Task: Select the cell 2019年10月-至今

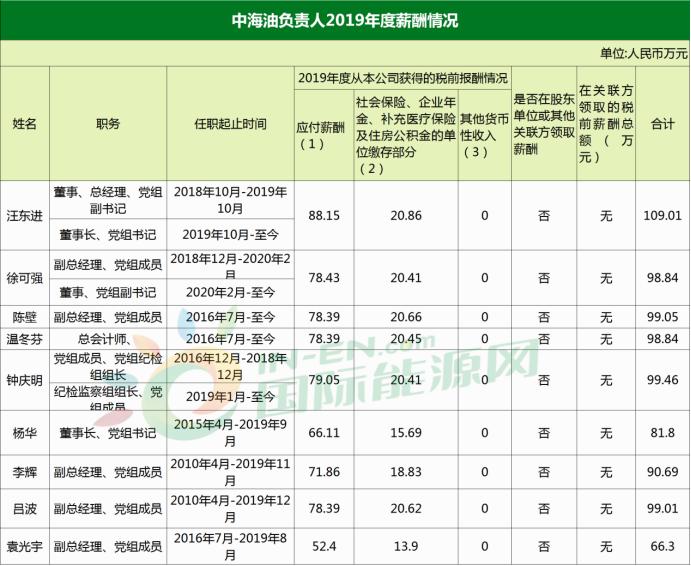Action: coord(230,235)
